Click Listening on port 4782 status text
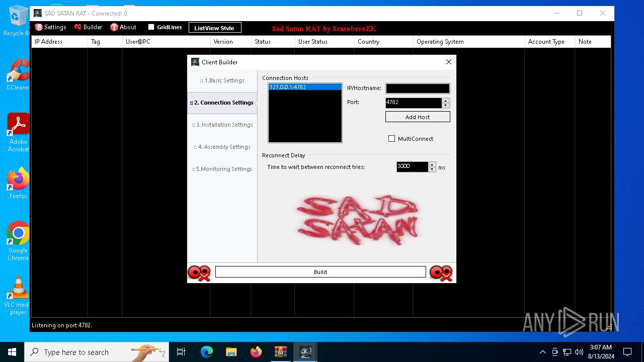 (x=62, y=325)
